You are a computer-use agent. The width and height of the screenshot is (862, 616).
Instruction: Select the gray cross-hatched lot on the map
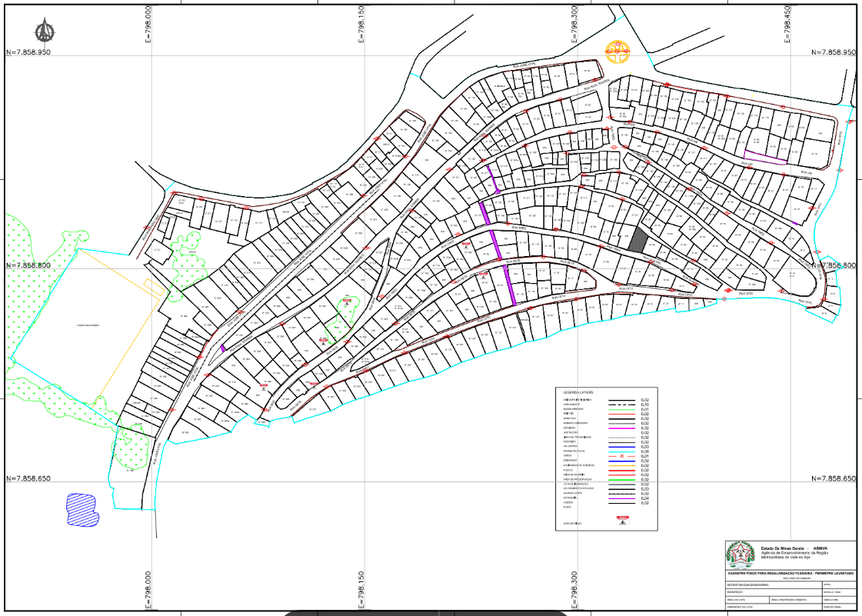coord(637,240)
